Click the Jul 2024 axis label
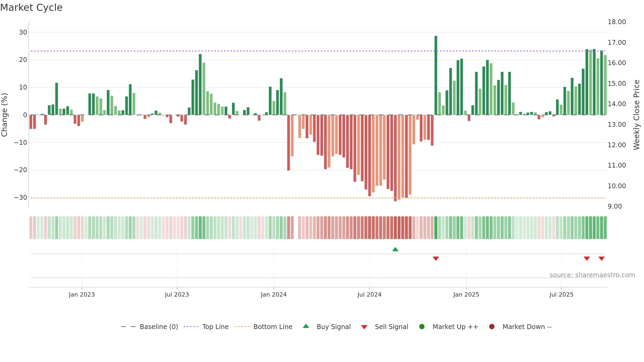 pos(369,294)
